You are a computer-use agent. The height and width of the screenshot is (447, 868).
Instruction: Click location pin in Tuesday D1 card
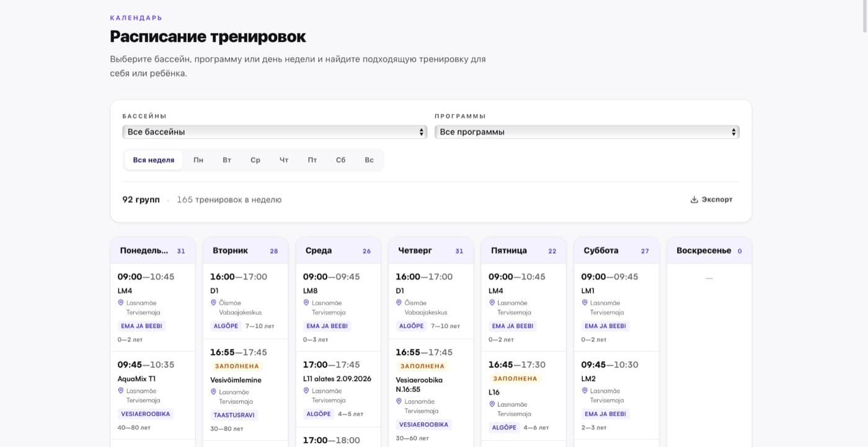(x=214, y=303)
